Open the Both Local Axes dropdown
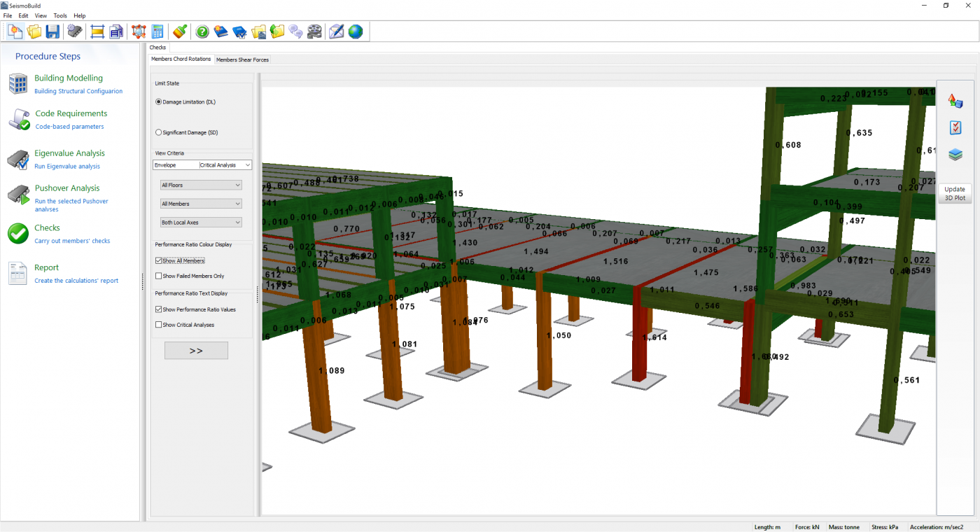Screen dimensions: 980x532 coord(201,223)
